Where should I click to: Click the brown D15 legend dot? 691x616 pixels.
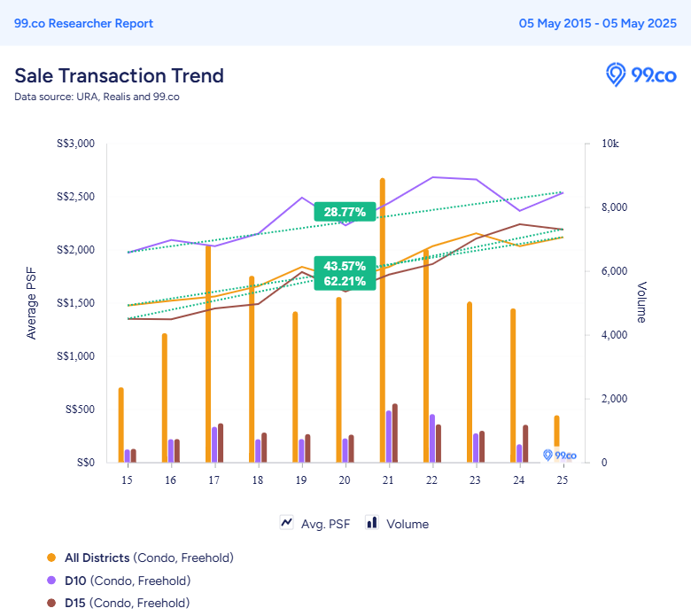pyautogui.click(x=51, y=603)
